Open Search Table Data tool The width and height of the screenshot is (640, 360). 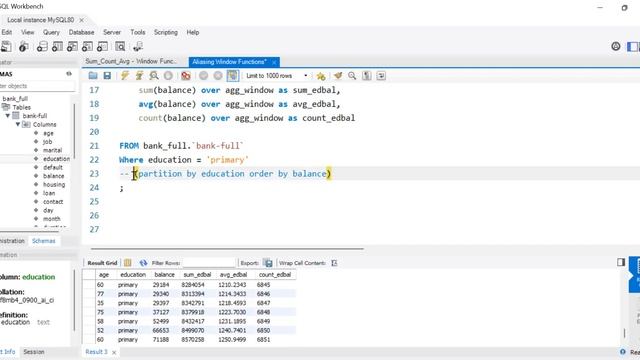coord(120,47)
